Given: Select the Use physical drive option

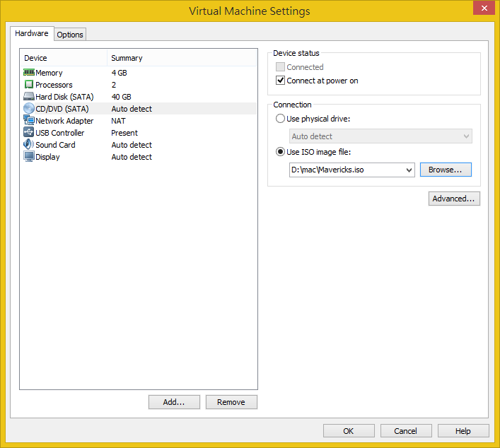Looking at the screenshot, I should [280, 119].
